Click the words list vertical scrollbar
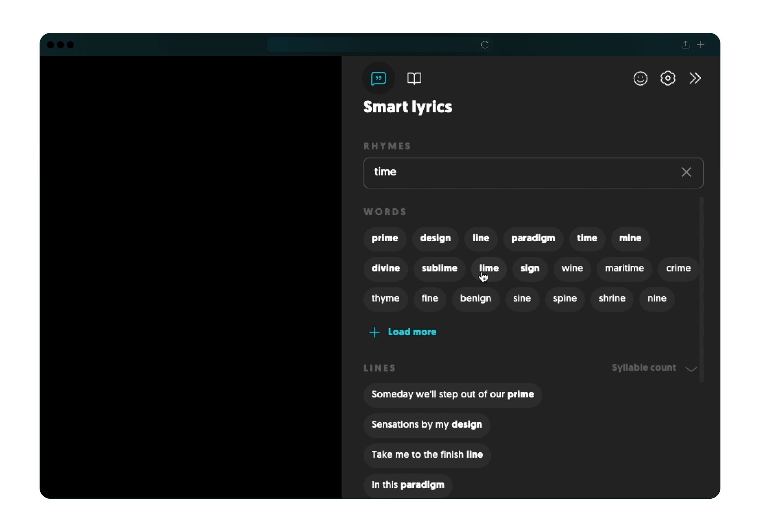The image size is (760, 532). click(x=701, y=289)
